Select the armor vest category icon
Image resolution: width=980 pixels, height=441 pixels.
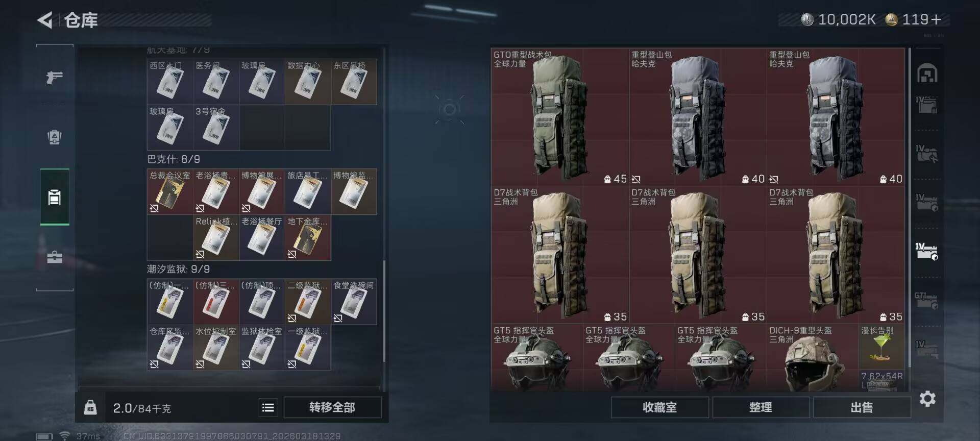pyautogui.click(x=54, y=137)
